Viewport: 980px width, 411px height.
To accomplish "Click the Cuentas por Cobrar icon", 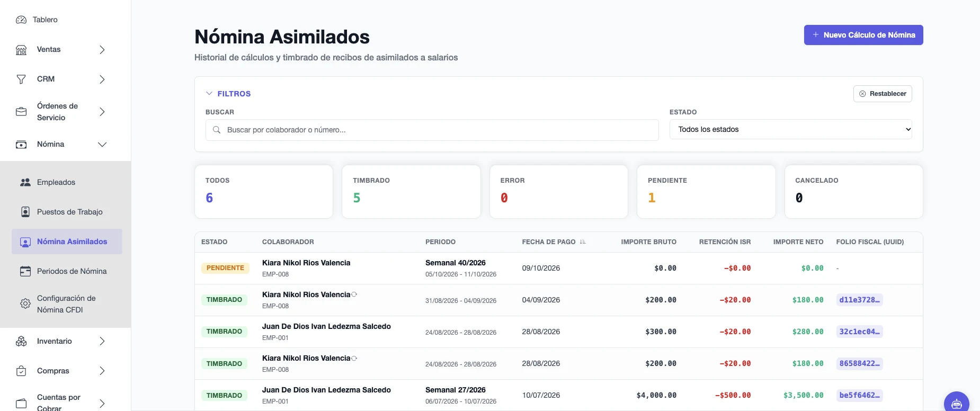I will 21,403.
